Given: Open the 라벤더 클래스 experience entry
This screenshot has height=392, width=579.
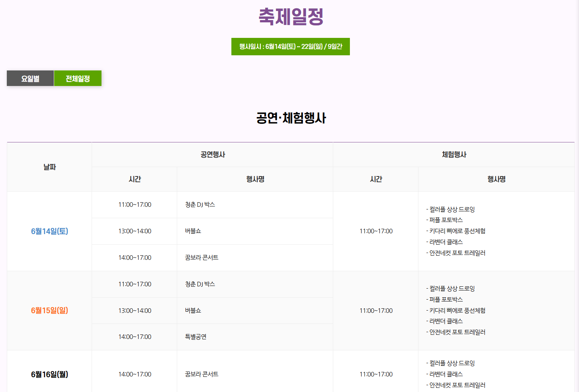Looking at the screenshot, I should [446, 242].
